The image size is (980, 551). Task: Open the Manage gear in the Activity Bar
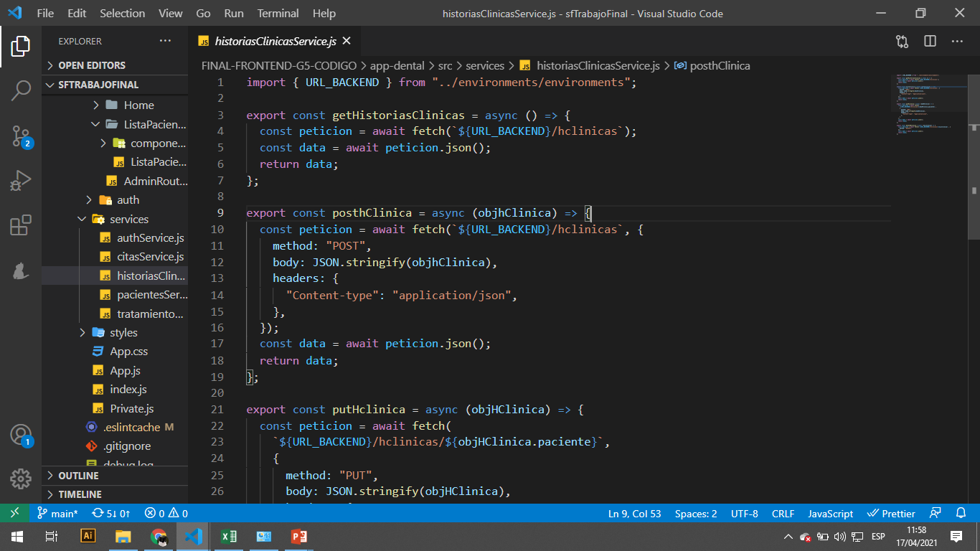point(19,479)
